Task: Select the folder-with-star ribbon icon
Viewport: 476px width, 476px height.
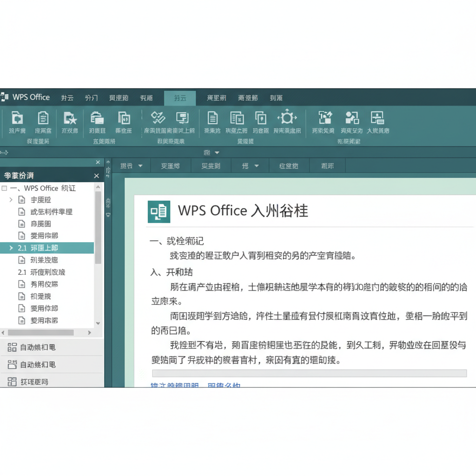Action: (x=70, y=118)
